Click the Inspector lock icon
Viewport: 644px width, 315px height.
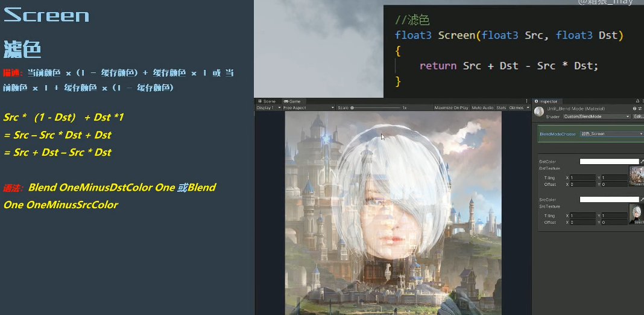click(637, 101)
